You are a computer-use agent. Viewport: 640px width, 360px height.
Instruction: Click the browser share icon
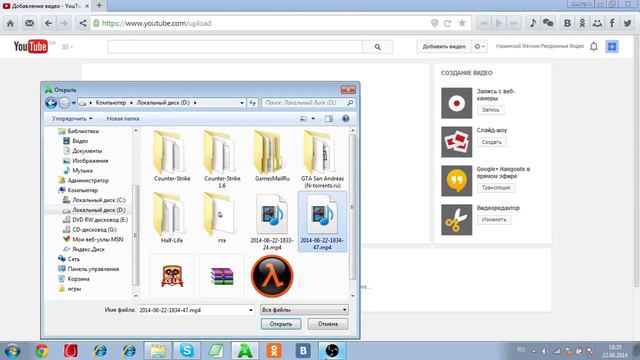pos(82,23)
